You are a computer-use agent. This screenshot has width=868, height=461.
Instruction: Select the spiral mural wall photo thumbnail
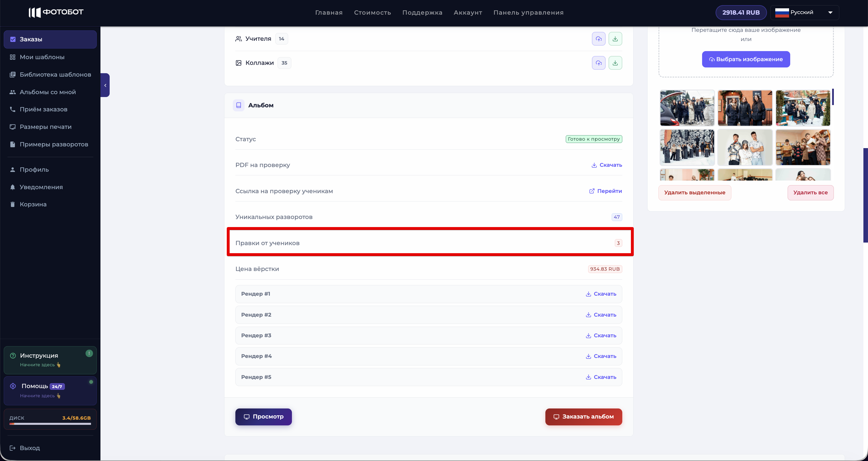(x=687, y=147)
